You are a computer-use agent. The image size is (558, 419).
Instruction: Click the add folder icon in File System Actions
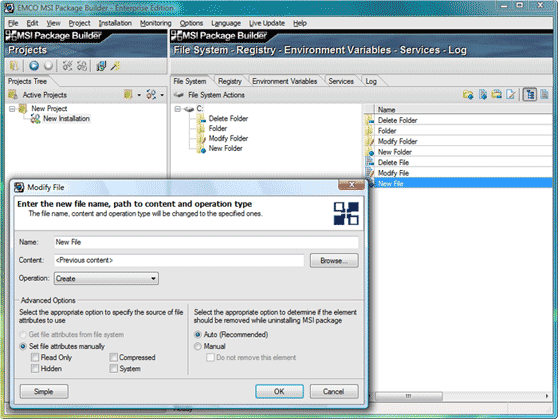click(468, 95)
